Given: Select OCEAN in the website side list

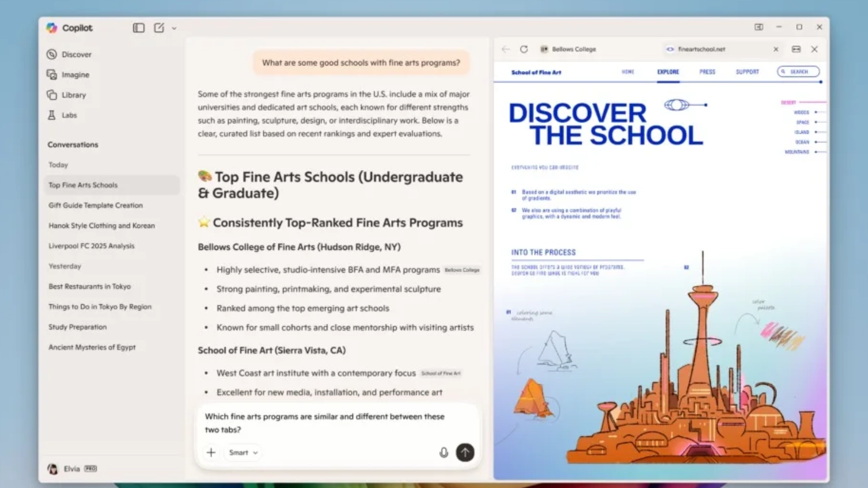Looking at the screenshot, I should point(802,142).
